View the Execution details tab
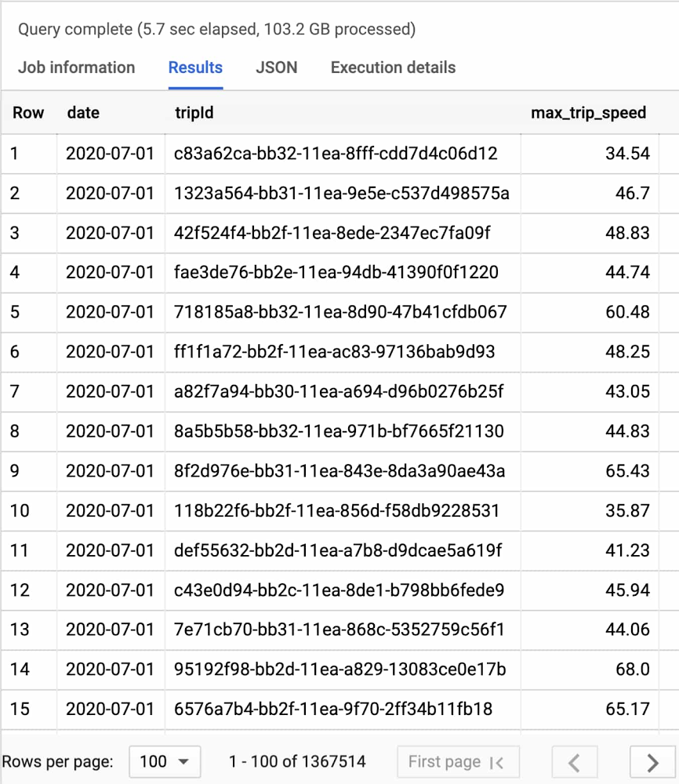 (x=393, y=67)
